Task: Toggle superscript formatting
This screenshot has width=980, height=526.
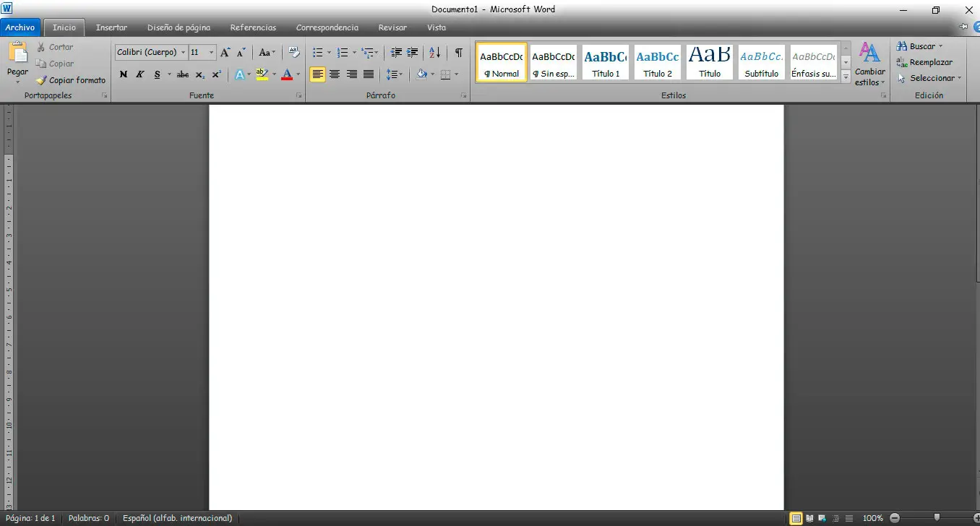Action: click(217, 74)
